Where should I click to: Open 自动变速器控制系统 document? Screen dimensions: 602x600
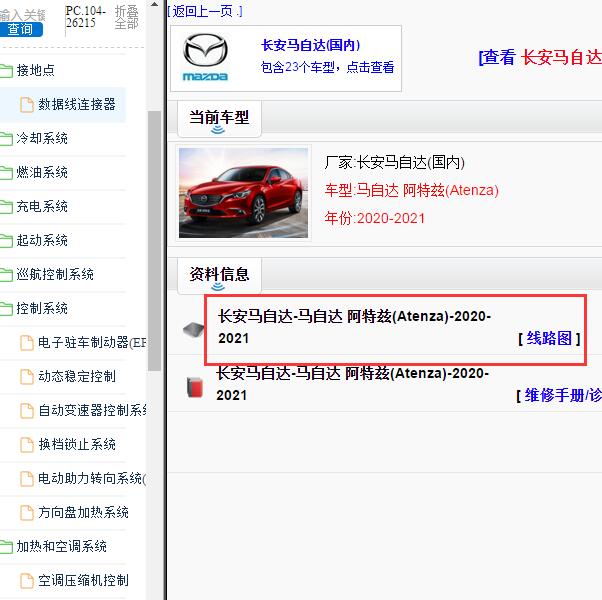[92, 410]
